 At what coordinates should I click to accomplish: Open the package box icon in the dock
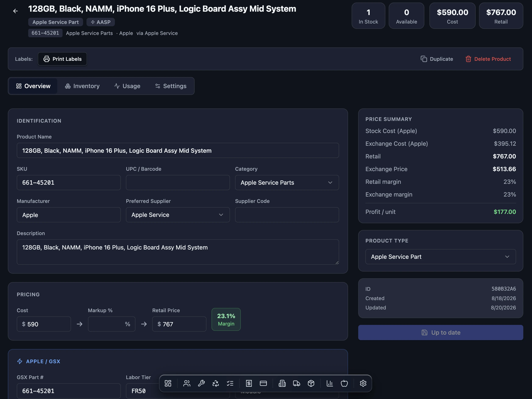coord(311,383)
